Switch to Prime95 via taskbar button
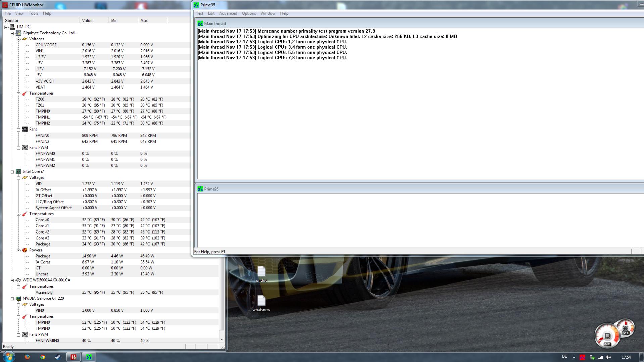 point(89,357)
